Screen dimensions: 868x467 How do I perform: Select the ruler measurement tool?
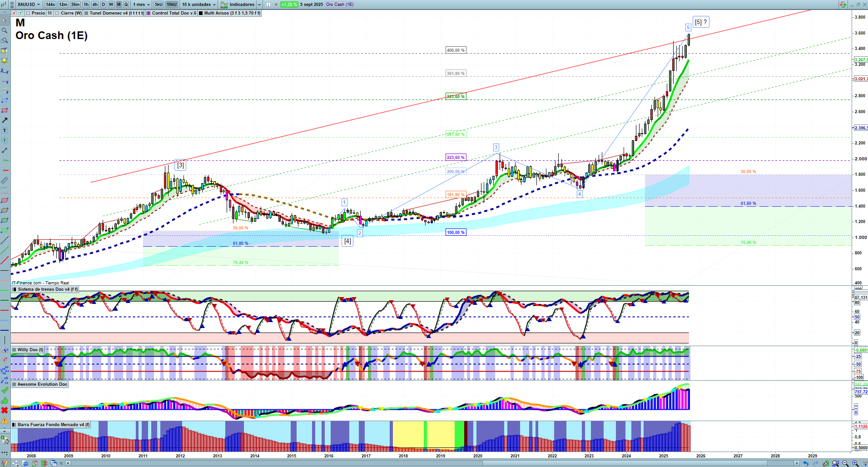pos(5,180)
